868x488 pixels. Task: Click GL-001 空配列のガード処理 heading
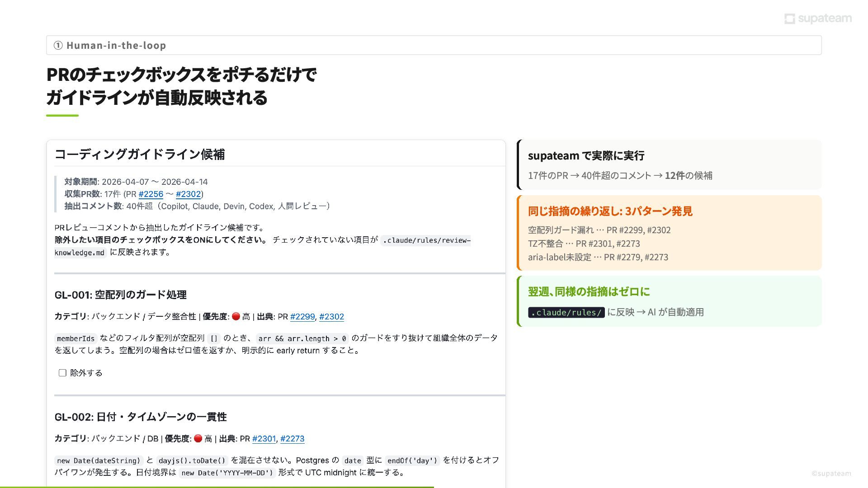tap(120, 295)
